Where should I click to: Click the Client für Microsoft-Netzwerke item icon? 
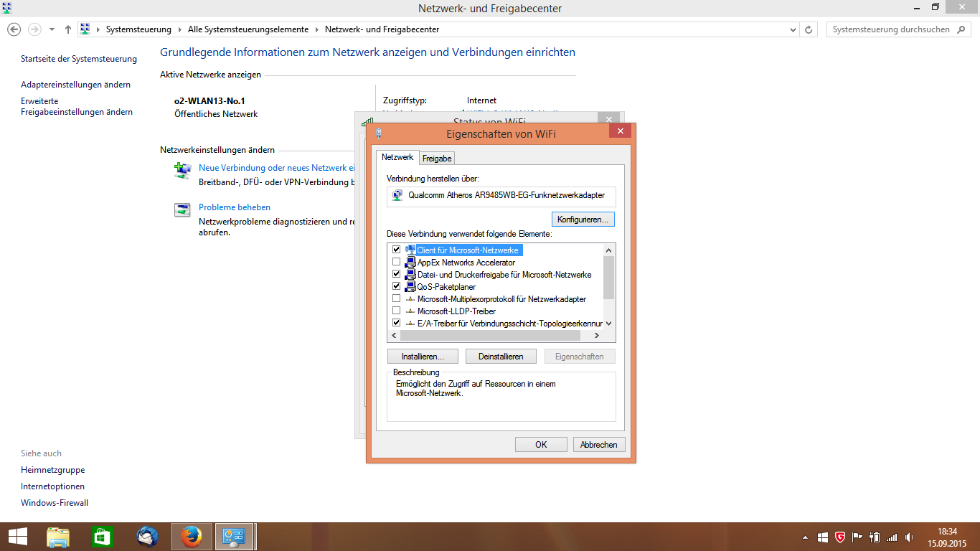pyautogui.click(x=410, y=250)
